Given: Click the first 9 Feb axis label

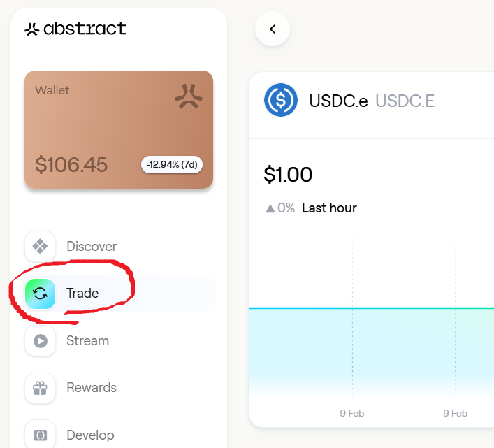Looking at the screenshot, I should [352, 413].
